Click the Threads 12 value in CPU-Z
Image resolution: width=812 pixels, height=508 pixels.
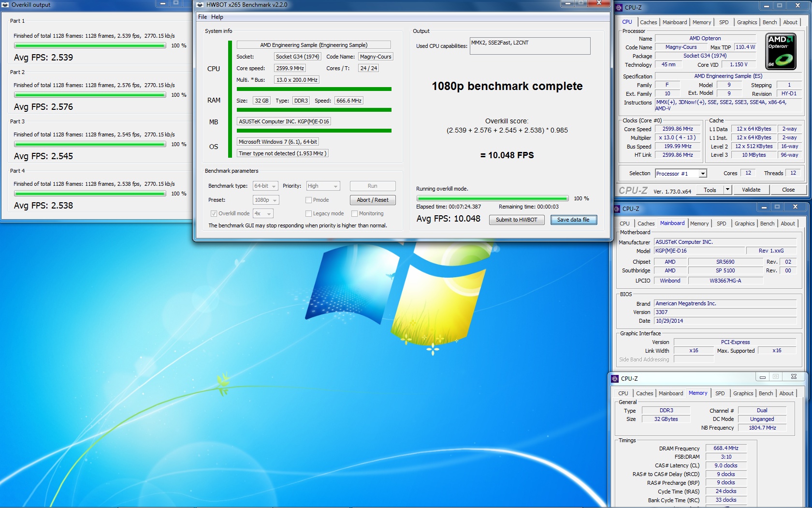coord(793,173)
